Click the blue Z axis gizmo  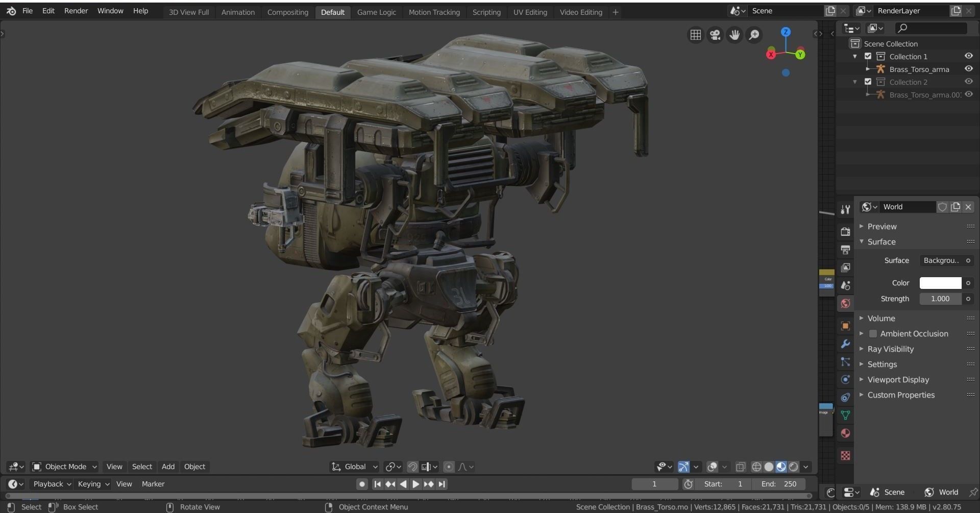(x=786, y=32)
